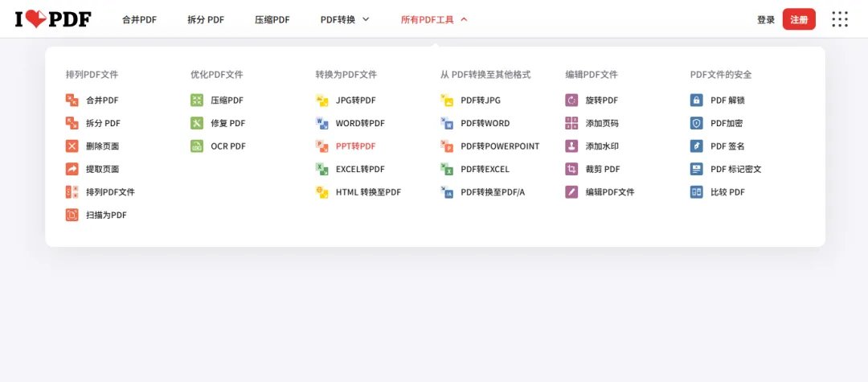
Task: Click the JPG转PDF icon
Action: click(322, 101)
